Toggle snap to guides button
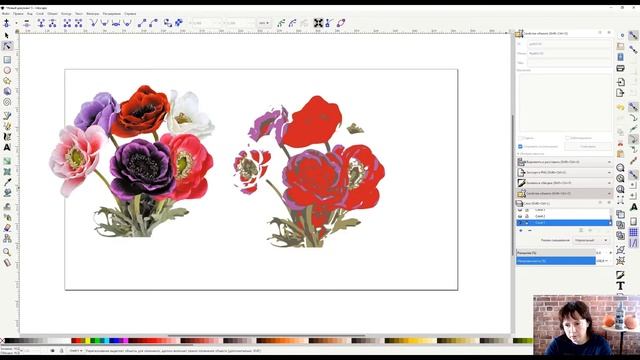 [x=633, y=243]
